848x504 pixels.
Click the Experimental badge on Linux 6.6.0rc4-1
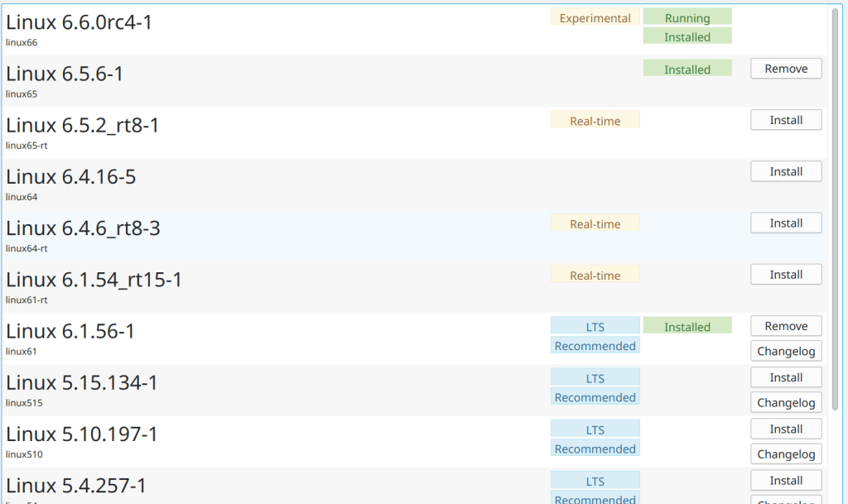pyautogui.click(x=595, y=17)
